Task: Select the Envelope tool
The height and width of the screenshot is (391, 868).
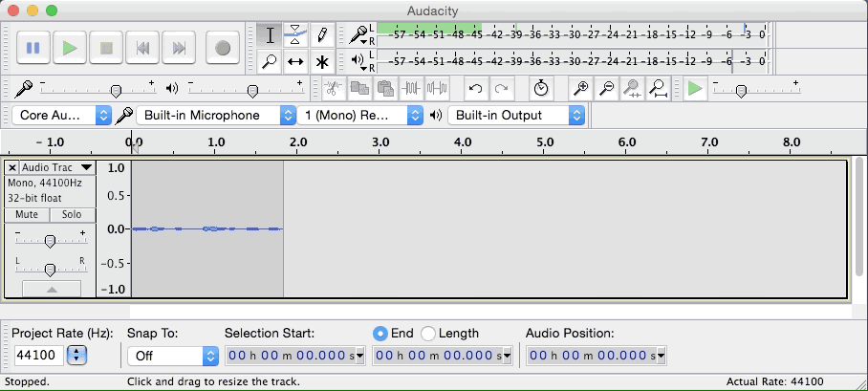Action: tap(295, 35)
